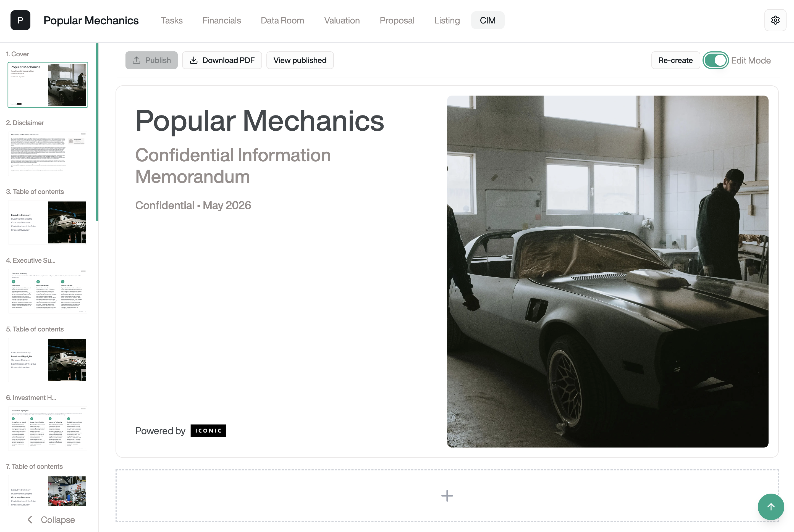The height and width of the screenshot is (532, 794).
Task: Open the Tasks tab
Action: (x=171, y=20)
